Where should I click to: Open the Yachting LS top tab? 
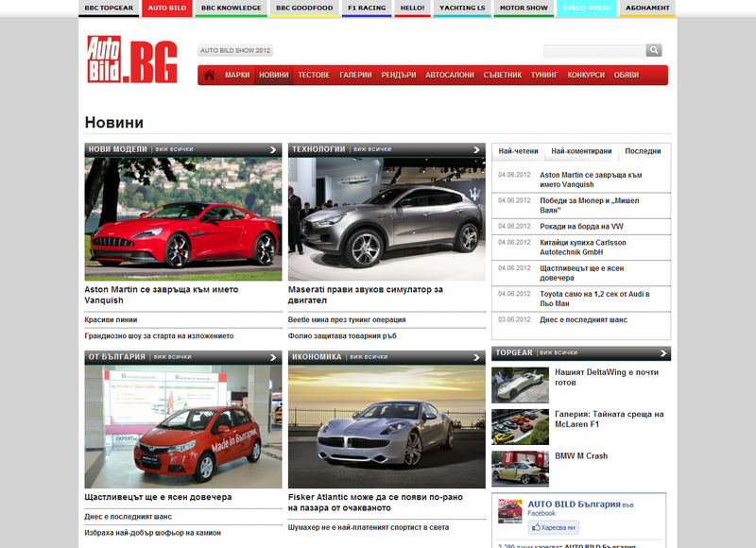coord(462,9)
